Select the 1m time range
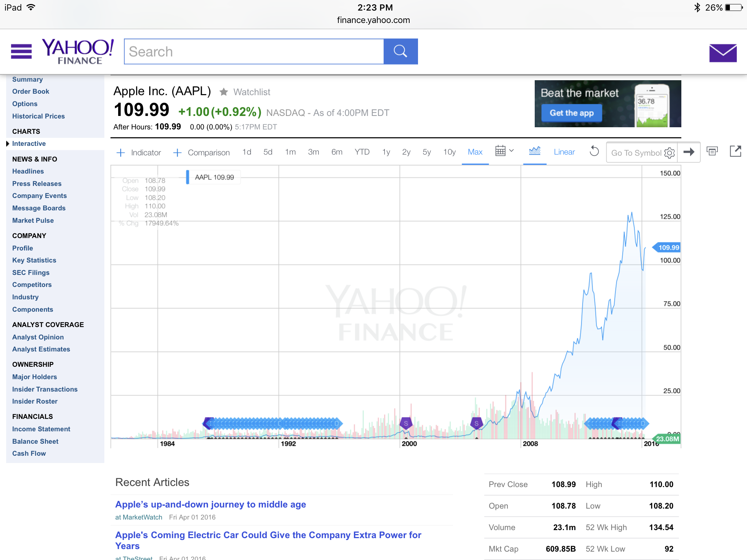The image size is (747, 560). pyautogui.click(x=290, y=152)
